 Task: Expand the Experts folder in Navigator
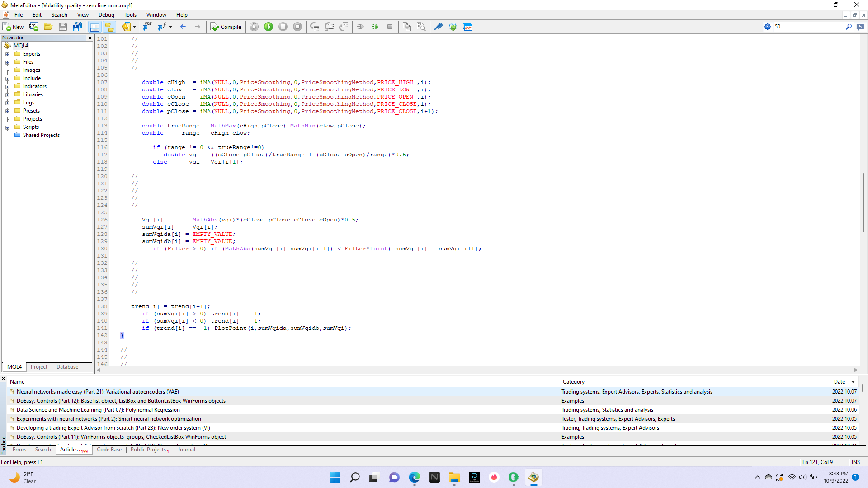pos(7,54)
